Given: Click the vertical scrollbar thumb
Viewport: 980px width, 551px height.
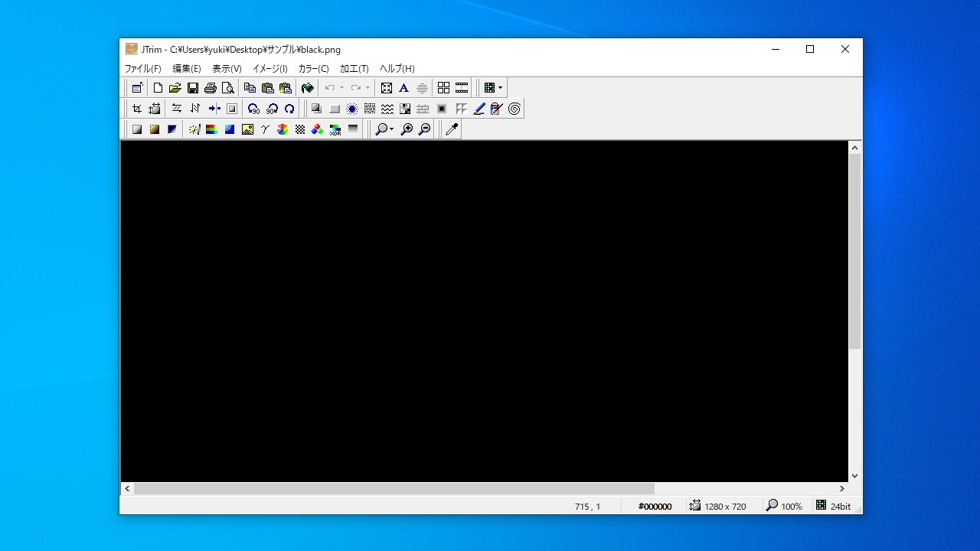Looking at the screenshot, I should pos(855,251).
